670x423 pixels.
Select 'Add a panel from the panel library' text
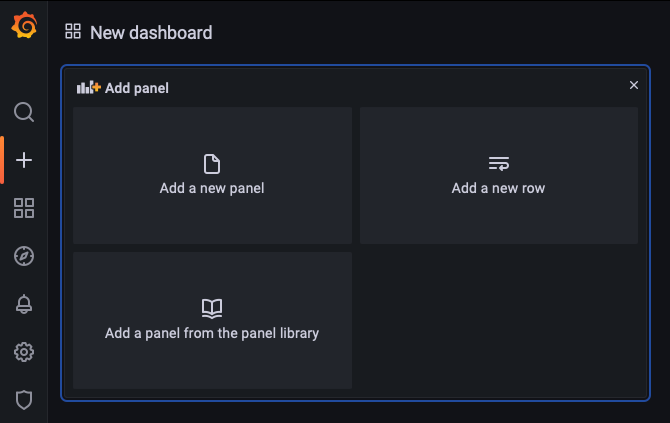click(212, 333)
